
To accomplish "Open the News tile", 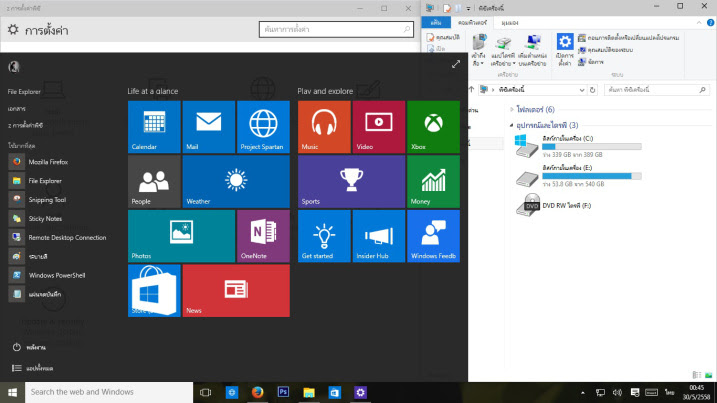I will tap(236, 290).
